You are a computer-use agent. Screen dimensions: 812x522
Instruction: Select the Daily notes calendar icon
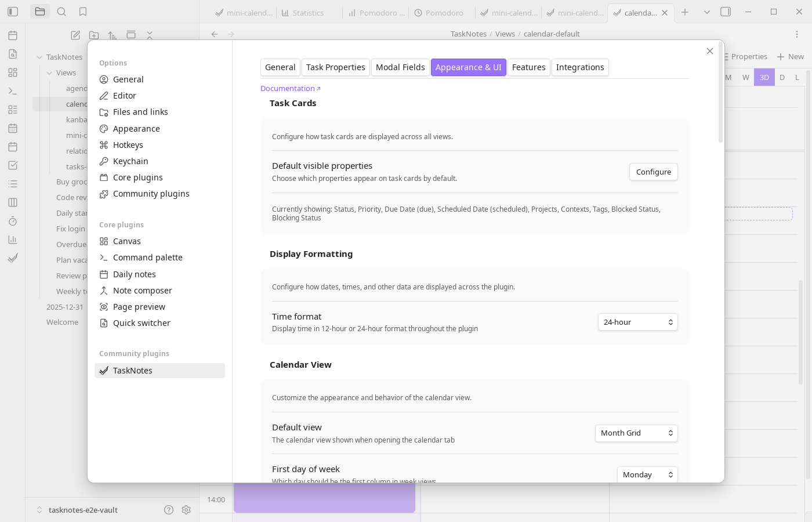(104, 274)
